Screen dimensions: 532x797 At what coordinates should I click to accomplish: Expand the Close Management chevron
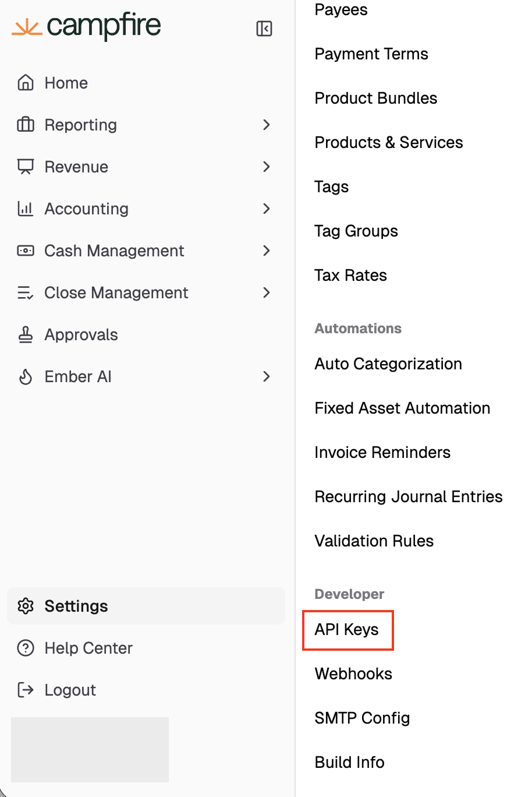tap(267, 292)
